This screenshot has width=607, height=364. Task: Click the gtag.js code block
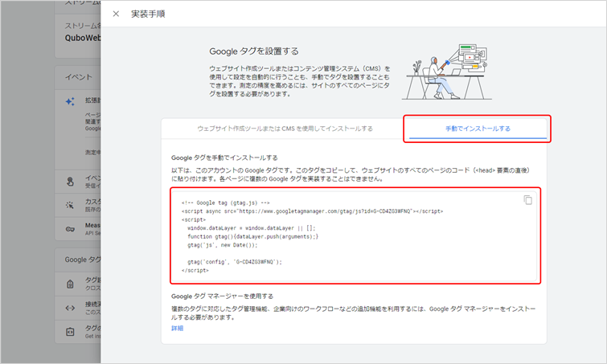coord(355,236)
